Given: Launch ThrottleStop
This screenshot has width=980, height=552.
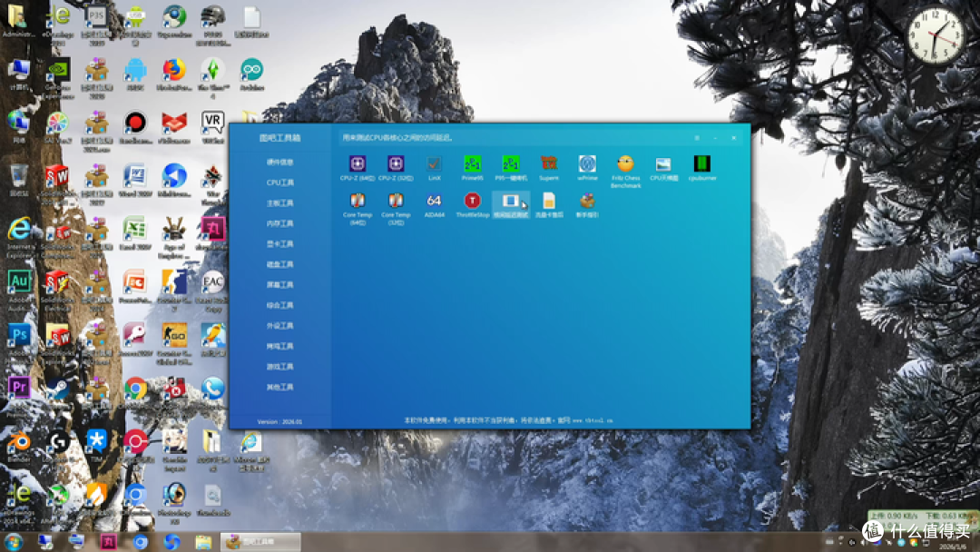Looking at the screenshot, I should click(x=473, y=205).
